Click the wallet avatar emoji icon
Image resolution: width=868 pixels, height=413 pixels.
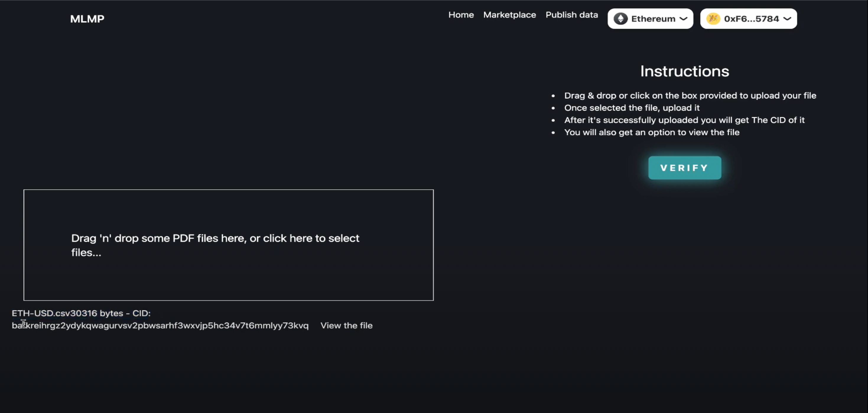713,19
